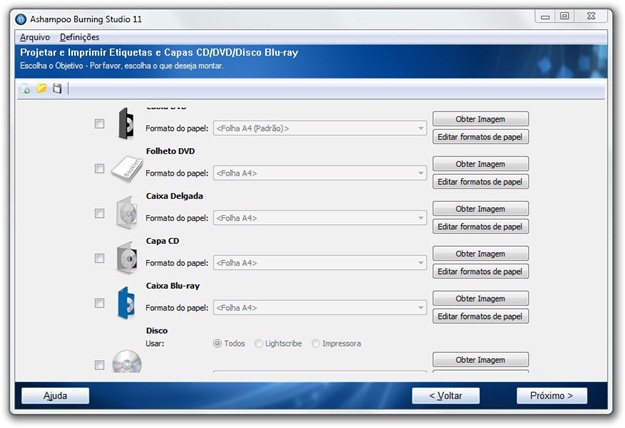Screen dimensions: 625x428
Task: Click the Caixa Delgada slim case icon
Action: 127,213
